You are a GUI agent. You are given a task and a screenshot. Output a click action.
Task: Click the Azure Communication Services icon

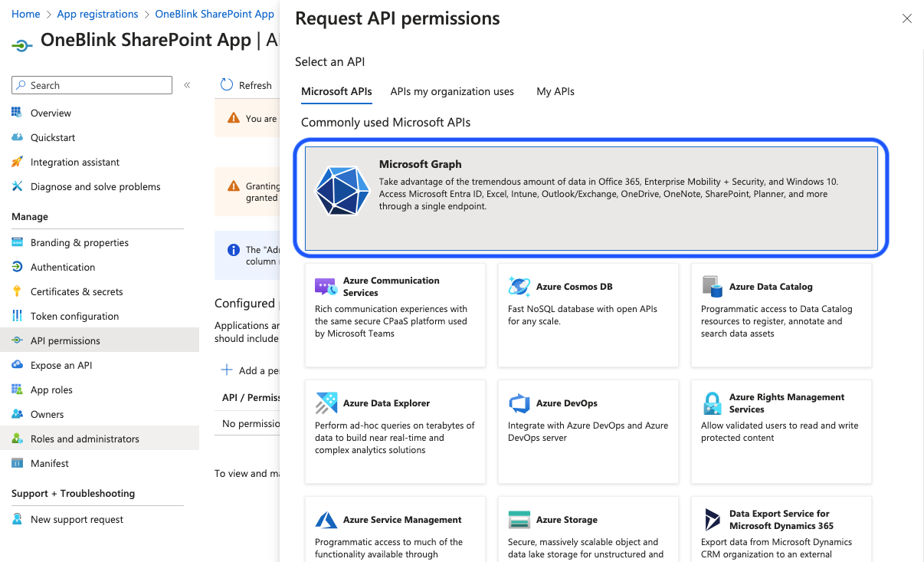tap(326, 288)
